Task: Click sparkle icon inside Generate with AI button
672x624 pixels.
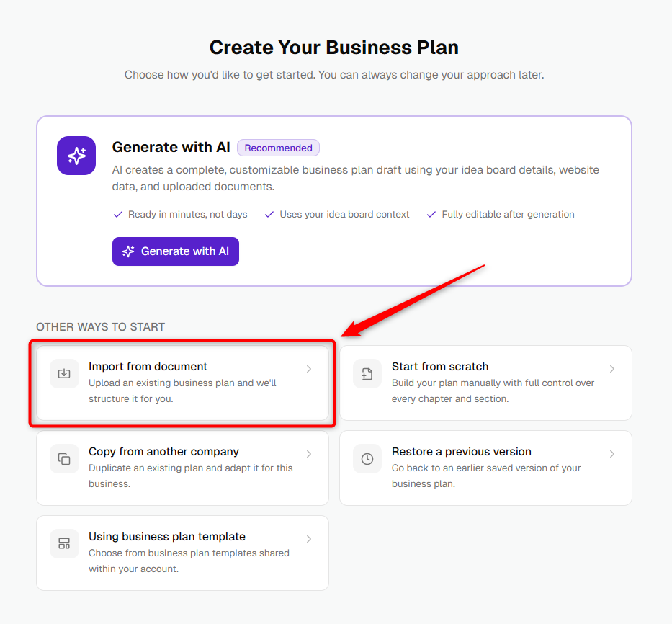Action: (x=128, y=251)
